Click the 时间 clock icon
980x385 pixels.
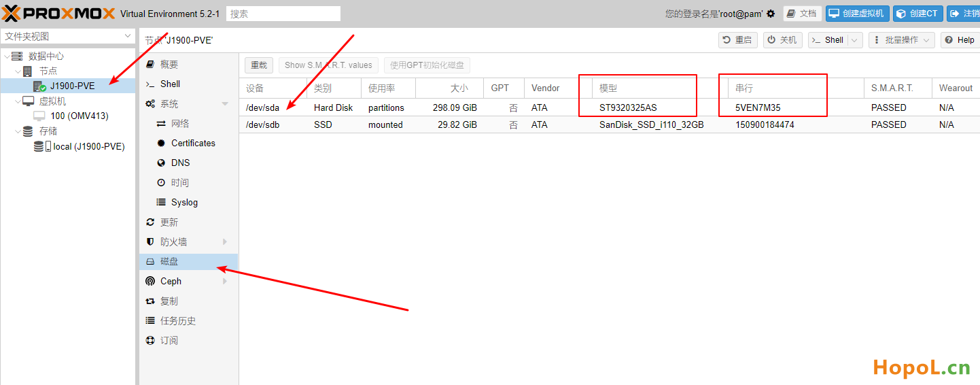(161, 183)
